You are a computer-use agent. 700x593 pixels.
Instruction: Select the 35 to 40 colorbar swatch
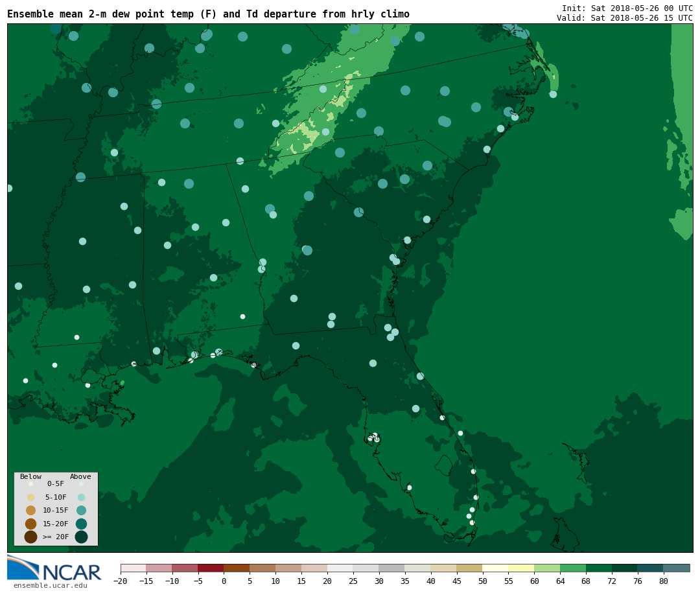pyautogui.click(x=418, y=568)
